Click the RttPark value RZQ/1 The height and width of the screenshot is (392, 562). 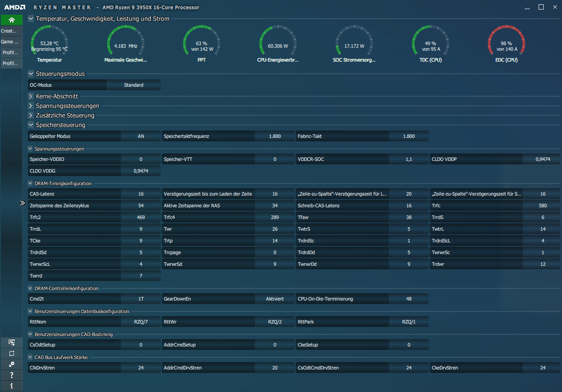[409, 322]
